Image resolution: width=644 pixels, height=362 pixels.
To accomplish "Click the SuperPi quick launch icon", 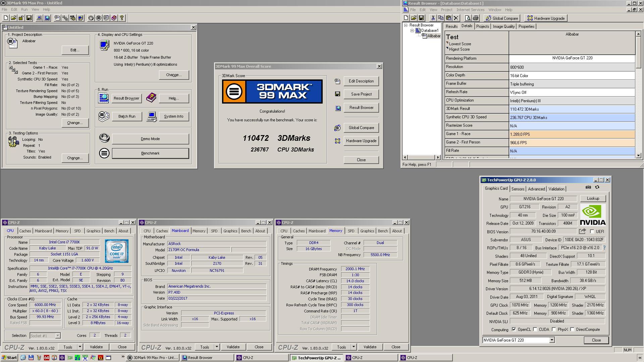I will click(85, 358).
